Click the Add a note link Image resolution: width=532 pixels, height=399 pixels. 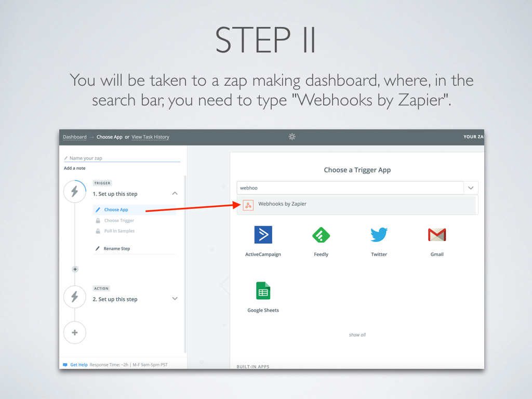[75, 168]
